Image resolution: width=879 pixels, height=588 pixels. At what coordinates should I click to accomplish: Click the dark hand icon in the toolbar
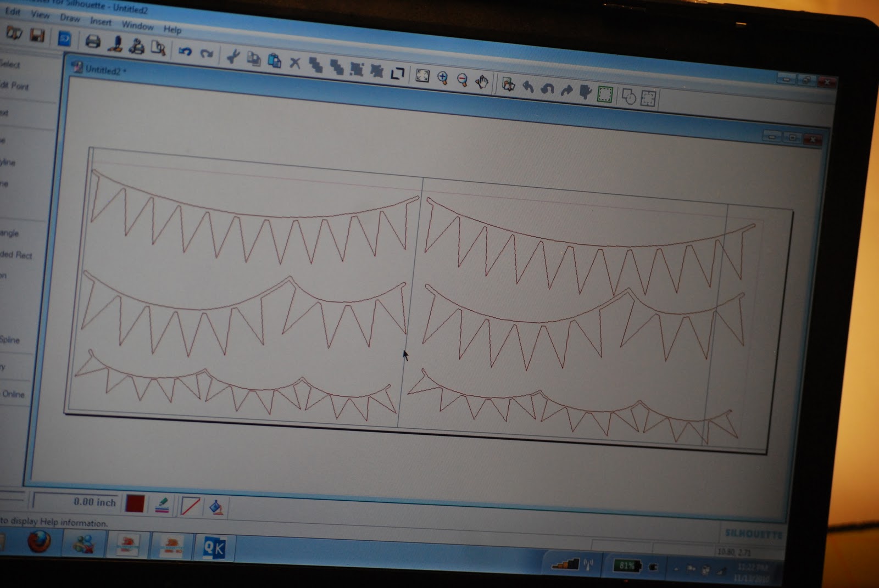click(586, 92)
